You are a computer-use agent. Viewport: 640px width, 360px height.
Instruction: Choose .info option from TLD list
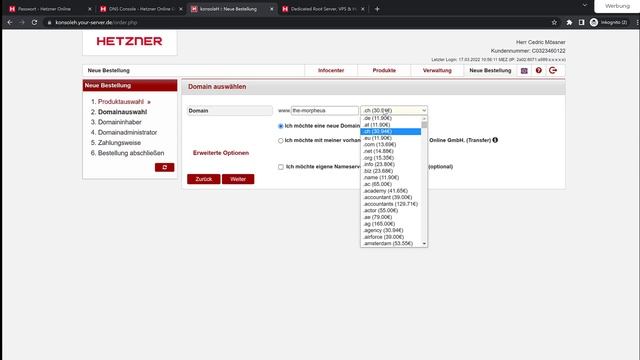click(x=391, y=164)
